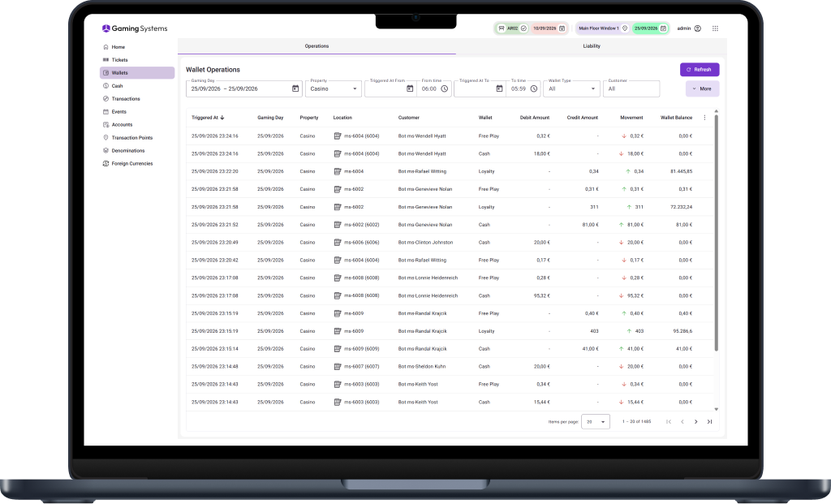
Task: Expand the More filters button
Action: pyautogui.click(x=702, y=88)
